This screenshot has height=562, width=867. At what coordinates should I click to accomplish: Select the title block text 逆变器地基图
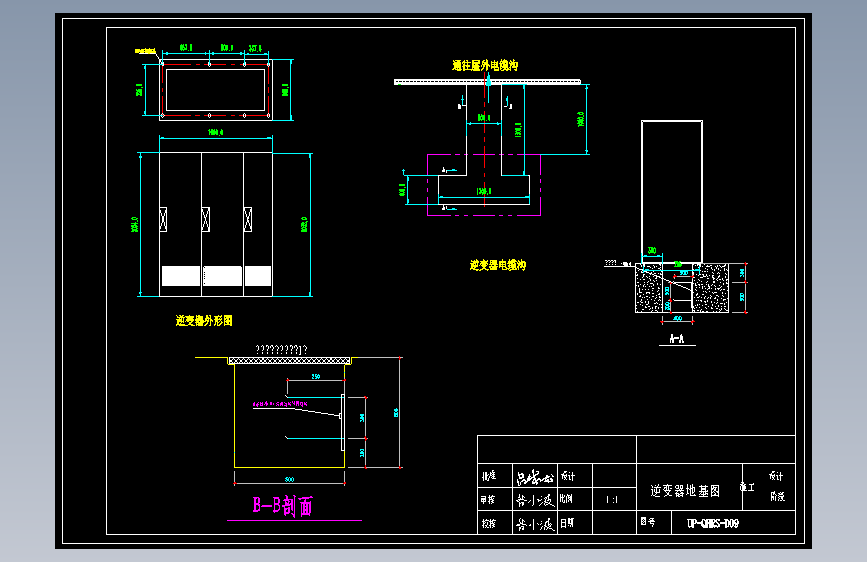pyautogui.click(x=685, y=491)
